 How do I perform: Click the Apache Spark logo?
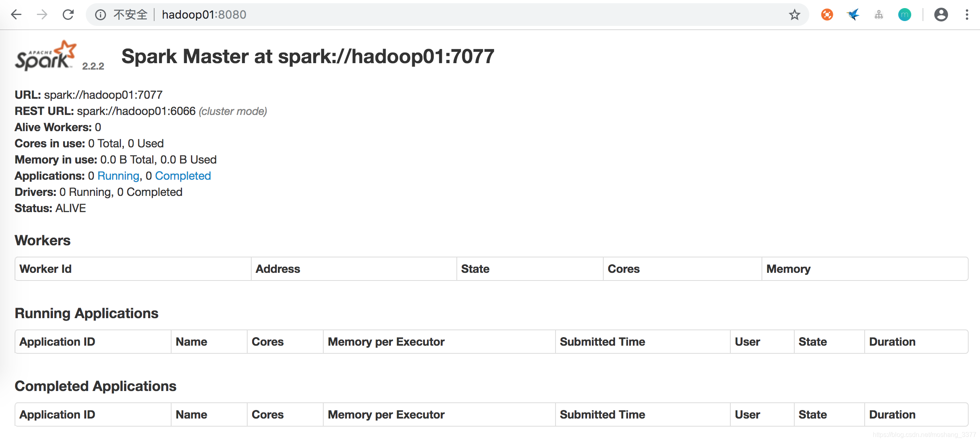[x=46, y=55]
